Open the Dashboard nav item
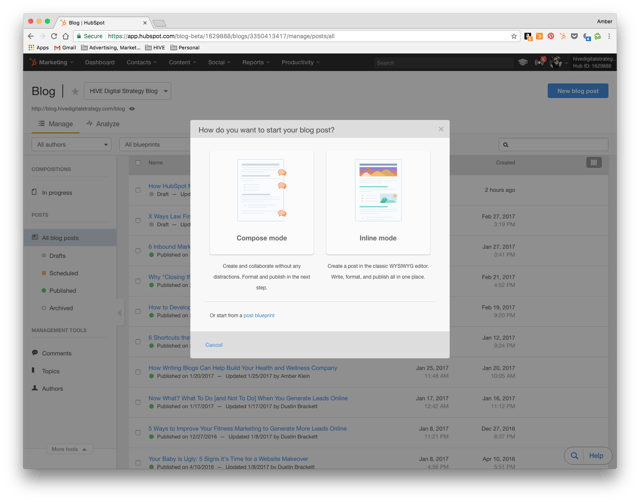 pos(100,62)
